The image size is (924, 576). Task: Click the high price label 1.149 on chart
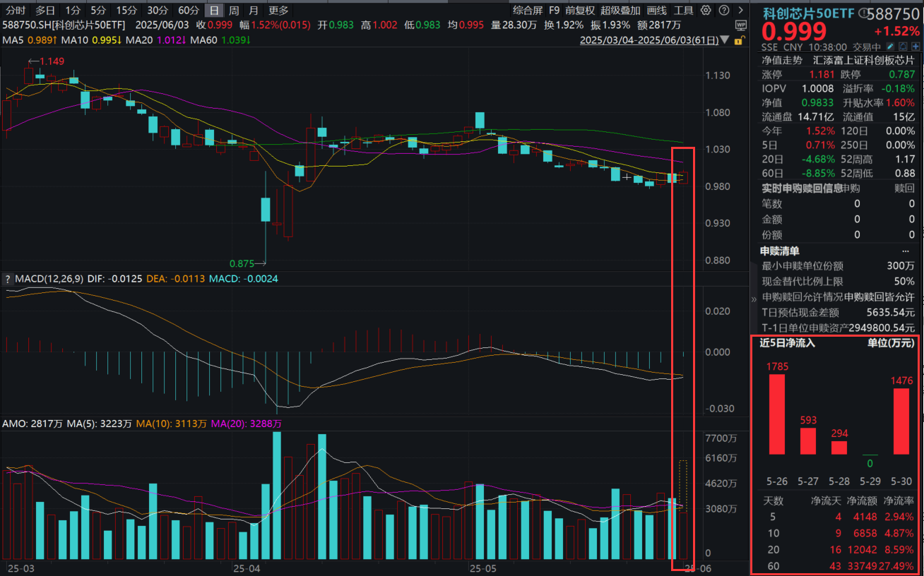tap(52, 61)
